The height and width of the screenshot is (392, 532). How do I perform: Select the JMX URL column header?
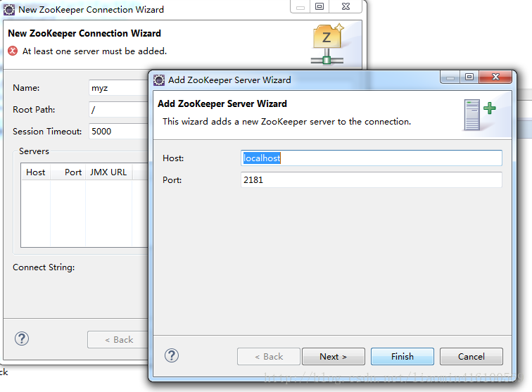[108, 172]
